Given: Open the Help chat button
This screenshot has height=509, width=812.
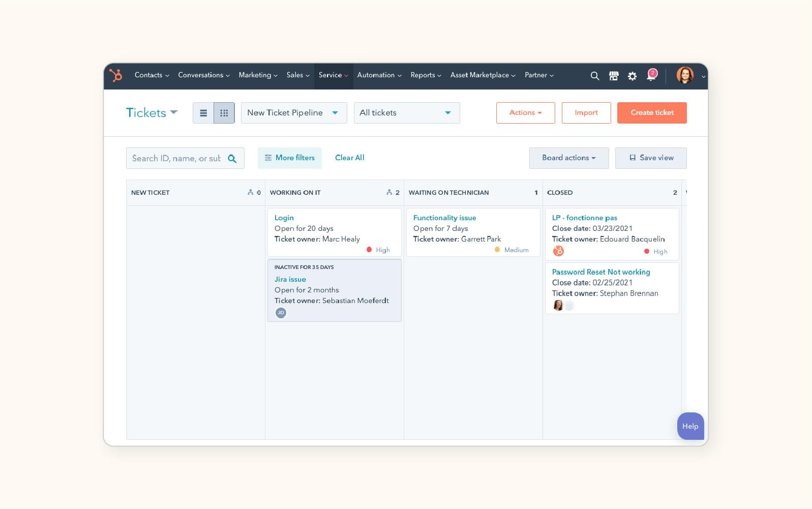Looking at the screenshot, I should click(690, 426).
